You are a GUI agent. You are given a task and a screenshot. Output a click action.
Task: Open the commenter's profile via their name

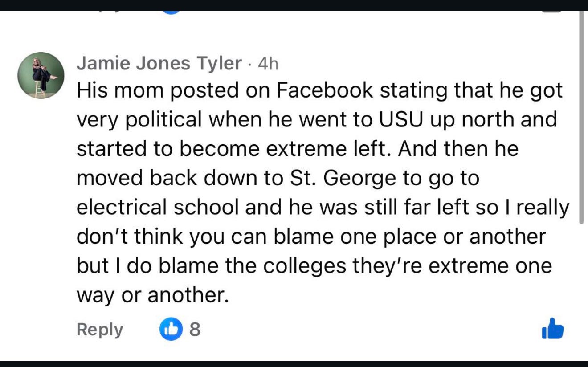tap(158, 63)
